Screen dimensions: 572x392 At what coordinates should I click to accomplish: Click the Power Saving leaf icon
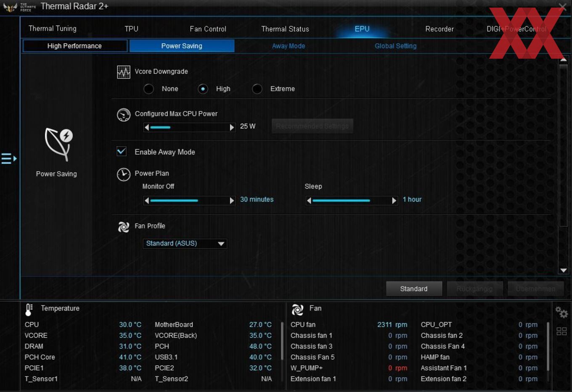click(59, 144)
